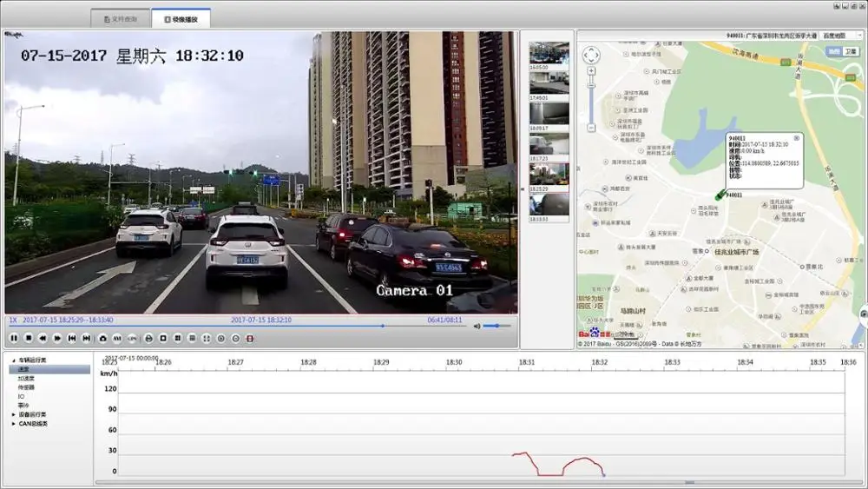This screenshot has width=868, height=489.
Task: Expand the CAN总线类 tree node
Action: click(13, 424)
